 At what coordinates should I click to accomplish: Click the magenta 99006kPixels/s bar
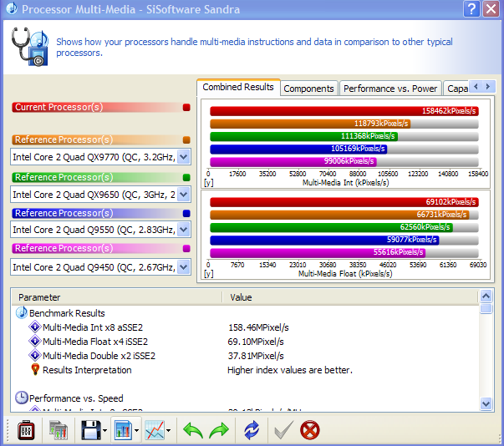point(293,161)
